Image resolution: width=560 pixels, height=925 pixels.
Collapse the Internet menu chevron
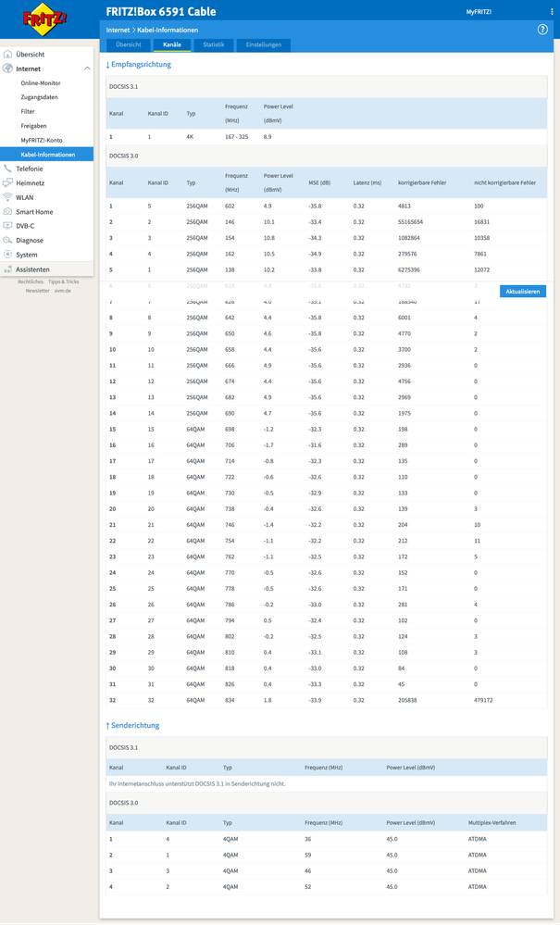pyautogui.click(x=87, y=69)
